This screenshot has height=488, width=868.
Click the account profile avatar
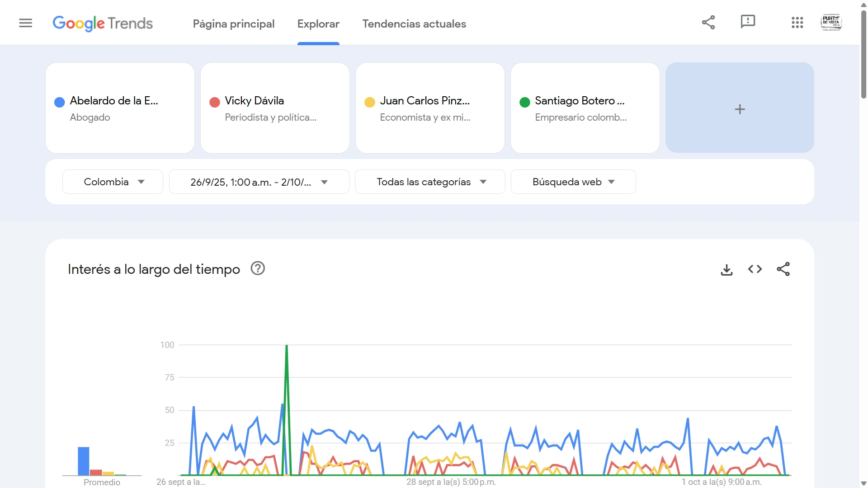(x=831, y=23)
